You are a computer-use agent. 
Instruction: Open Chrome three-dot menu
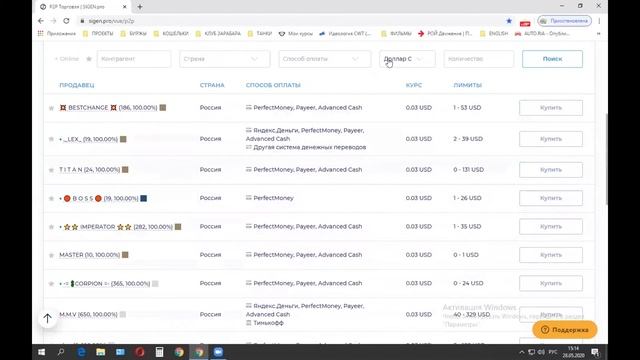point(599,21)
